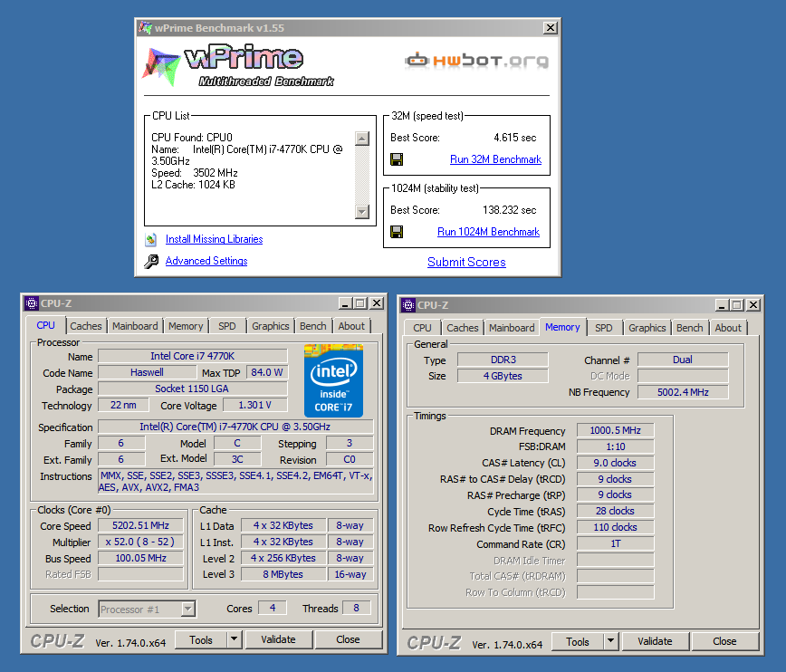
Task: Open Memory tab in left CPU-Z
Action: tap(186, 326)
